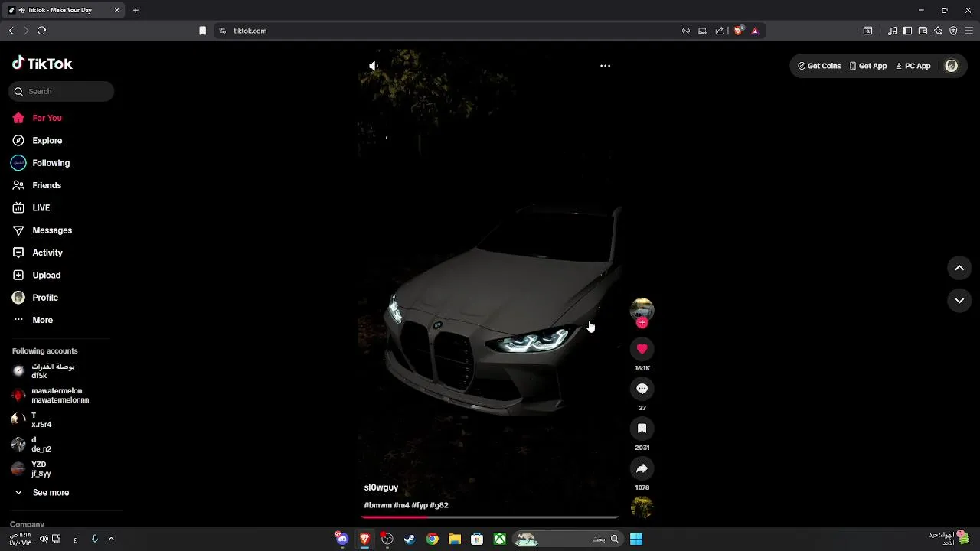Expand See more following accounts
This screenshot has width=980, height=551.
coord(42,493)
